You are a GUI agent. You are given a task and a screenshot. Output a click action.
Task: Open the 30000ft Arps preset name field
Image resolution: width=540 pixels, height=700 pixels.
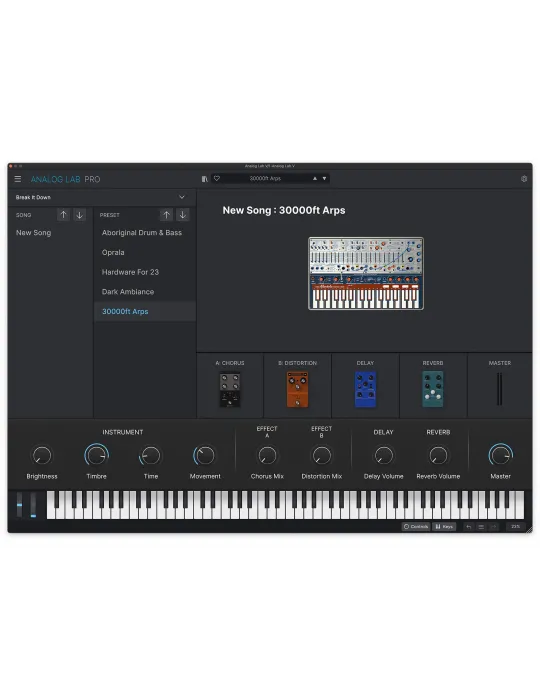(x=265, y=179)
